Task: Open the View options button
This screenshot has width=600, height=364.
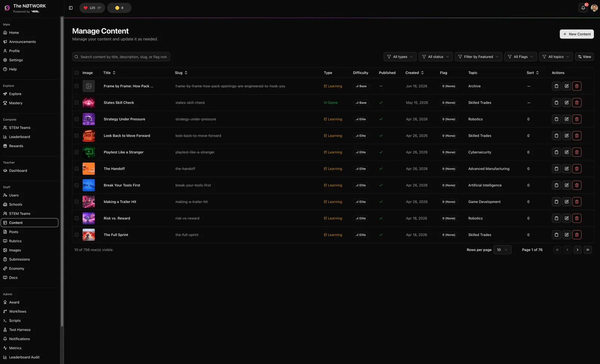Action: click(584, 57)
